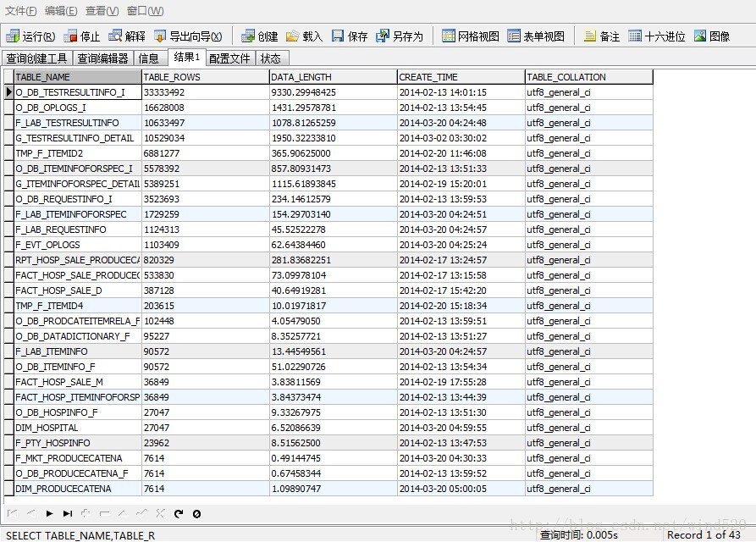Open the Export Wizard (导出向导)

pyautogui.click(x=188, y=36)
